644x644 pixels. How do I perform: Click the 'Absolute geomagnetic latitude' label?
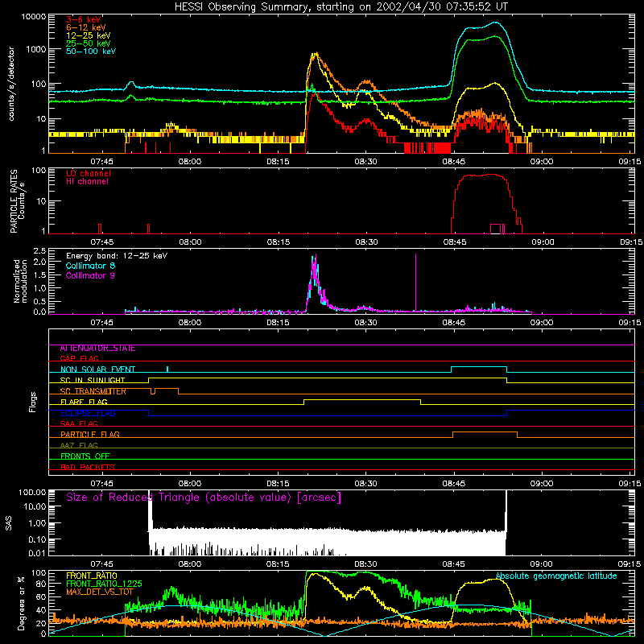click(x=556, y=576)
